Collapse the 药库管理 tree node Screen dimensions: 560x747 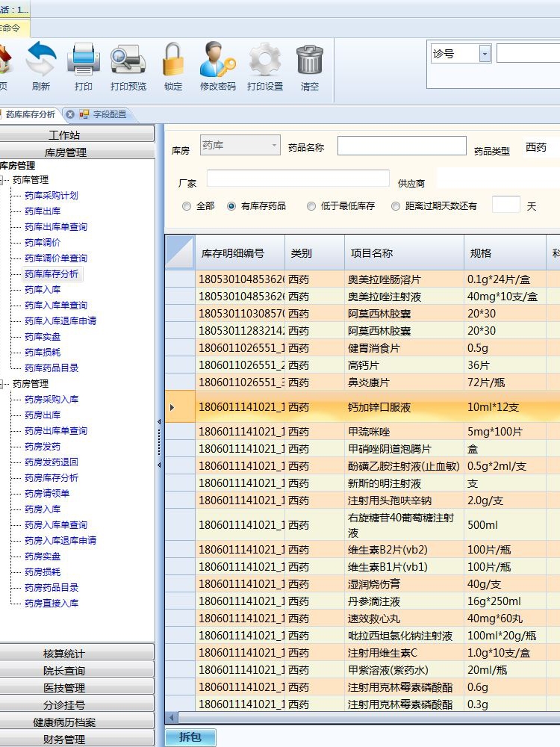pos(1,180)
